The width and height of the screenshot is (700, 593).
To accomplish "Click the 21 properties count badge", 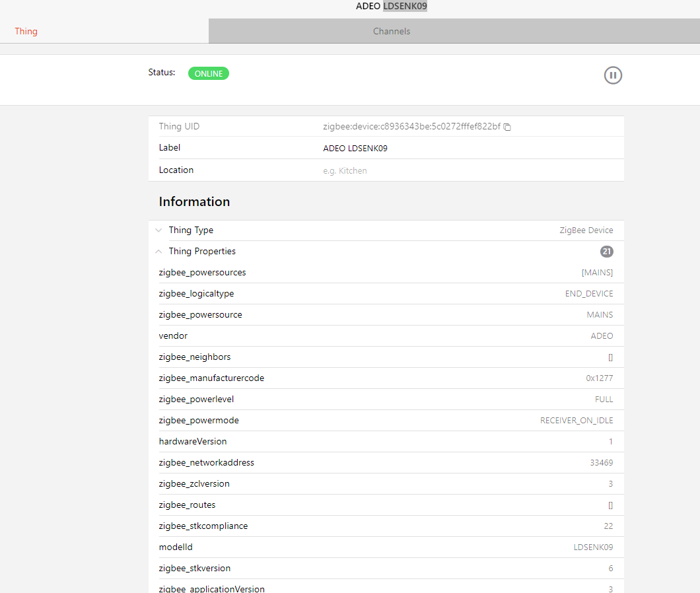I will click(606, 252).
